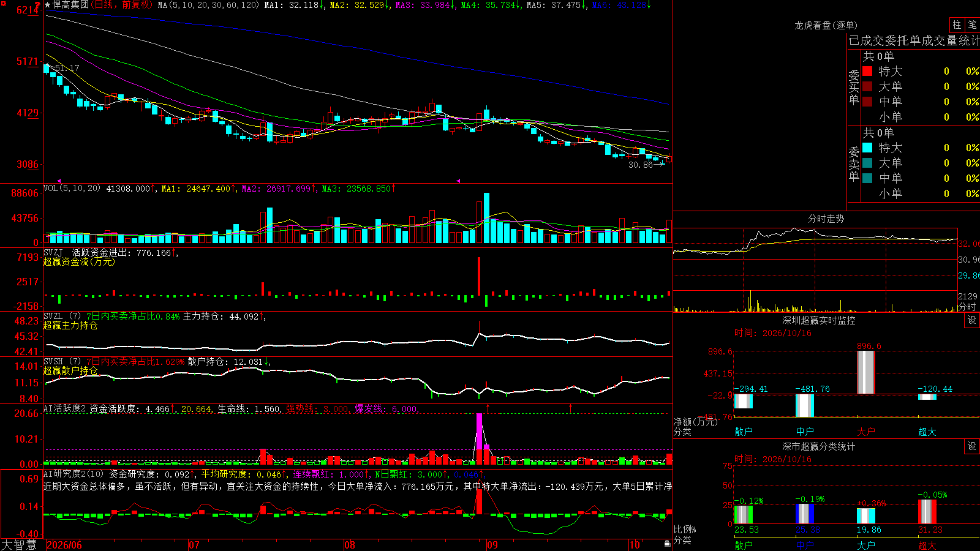The width and height of the screenshot is (980, 551).
Task: Click the dark red 大单 buy-order swatch
Action: pos(867,86)
